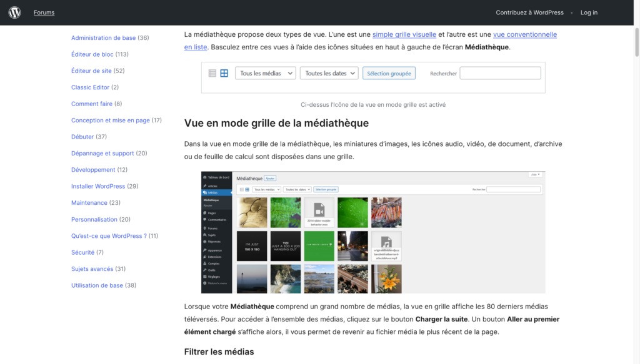Open Éditeur de site category
The width and height of the screenshot is (640, 364).
[x=91, y=71]
